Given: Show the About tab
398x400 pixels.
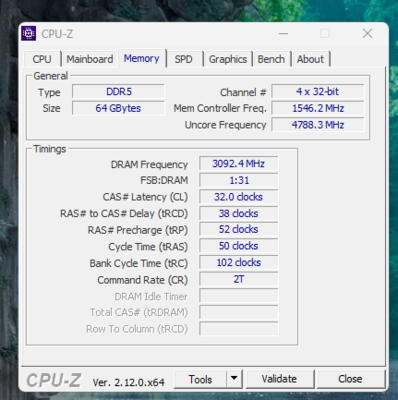Looking at the screenshot, I should 310,59.
